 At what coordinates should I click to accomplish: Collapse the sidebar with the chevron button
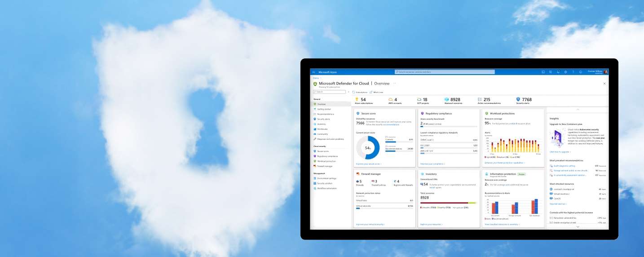click(348, 92)
